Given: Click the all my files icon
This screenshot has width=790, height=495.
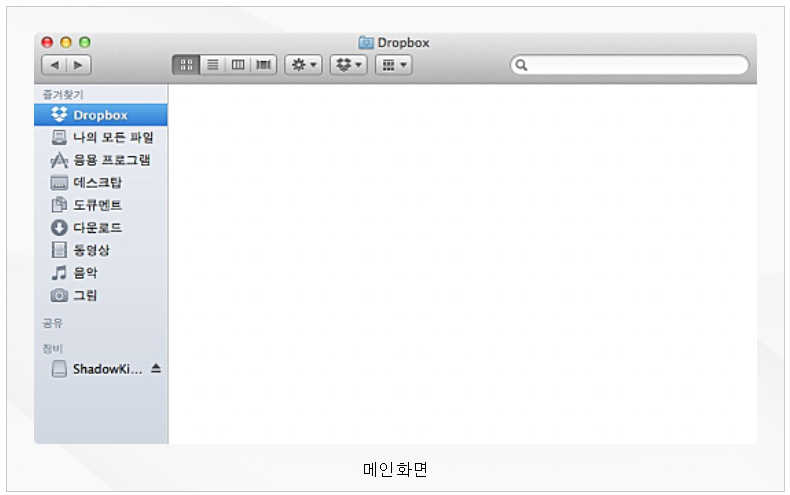Looking at the screenshot, I should [59, 137].
